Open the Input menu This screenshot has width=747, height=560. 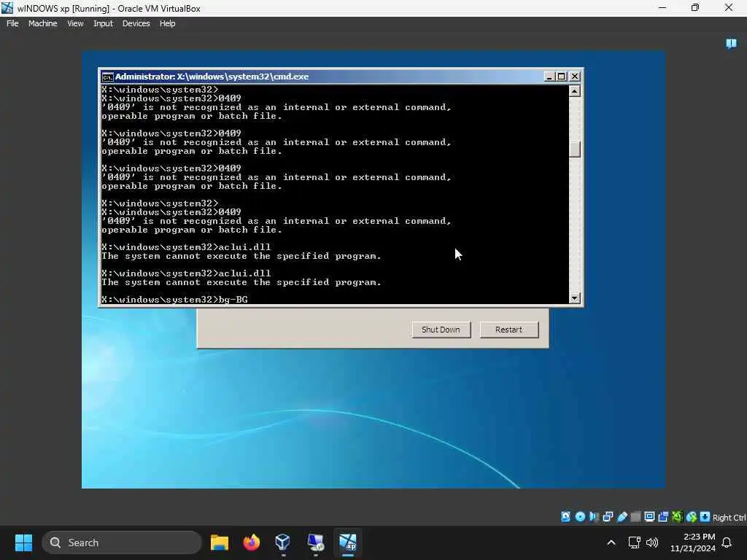click(103, 23)
